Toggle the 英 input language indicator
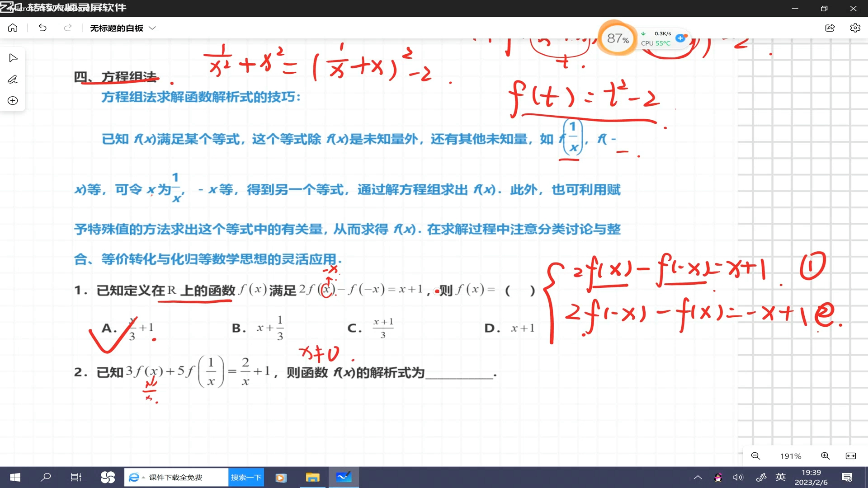The image size is (868, 488). [x=781, y=477]
